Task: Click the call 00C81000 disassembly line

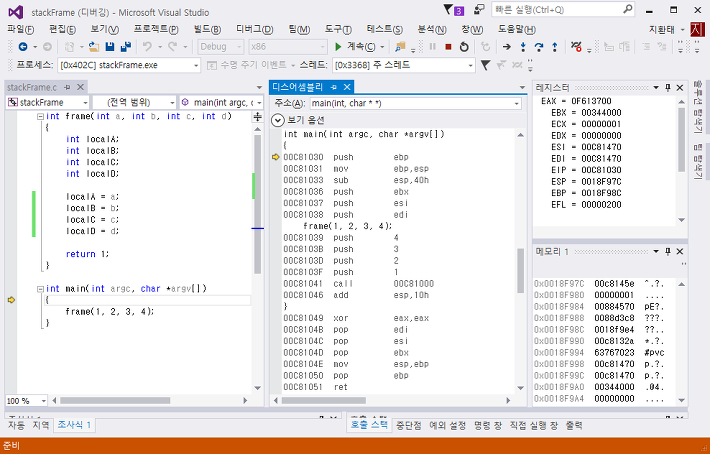Action: 358,283
